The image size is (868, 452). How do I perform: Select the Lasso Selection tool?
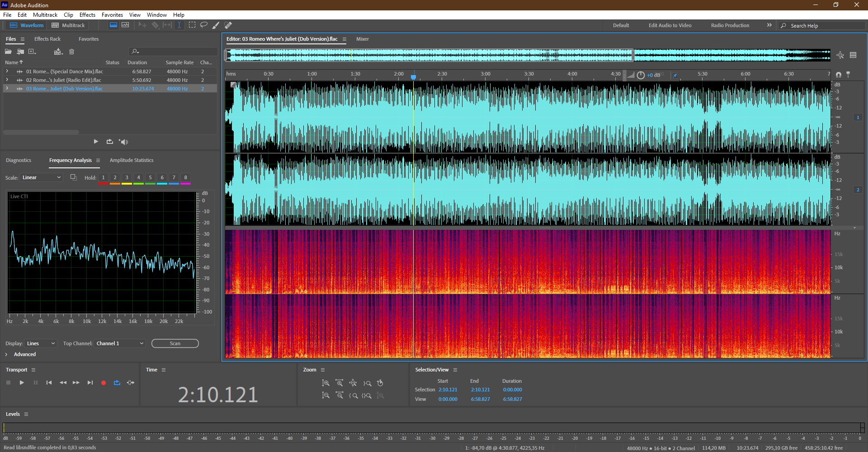pyautogui.click(x=204, y=25)
